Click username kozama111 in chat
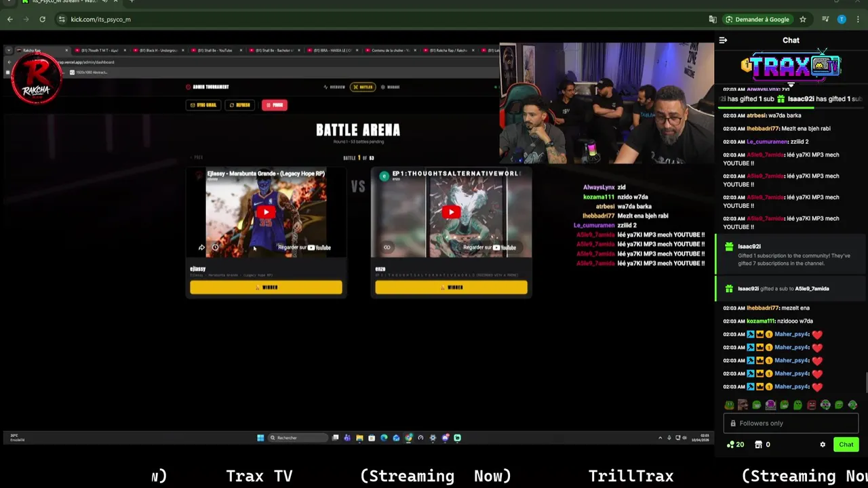The width and height of the screenshot is (868, 488). pyautogui.click(x=759, y=321)
